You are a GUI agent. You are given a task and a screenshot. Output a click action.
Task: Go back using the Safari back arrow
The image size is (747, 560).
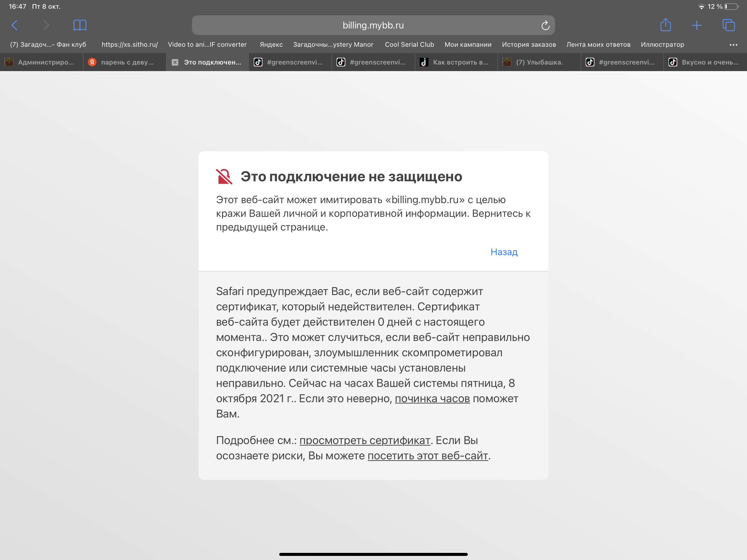click(14, 25)
